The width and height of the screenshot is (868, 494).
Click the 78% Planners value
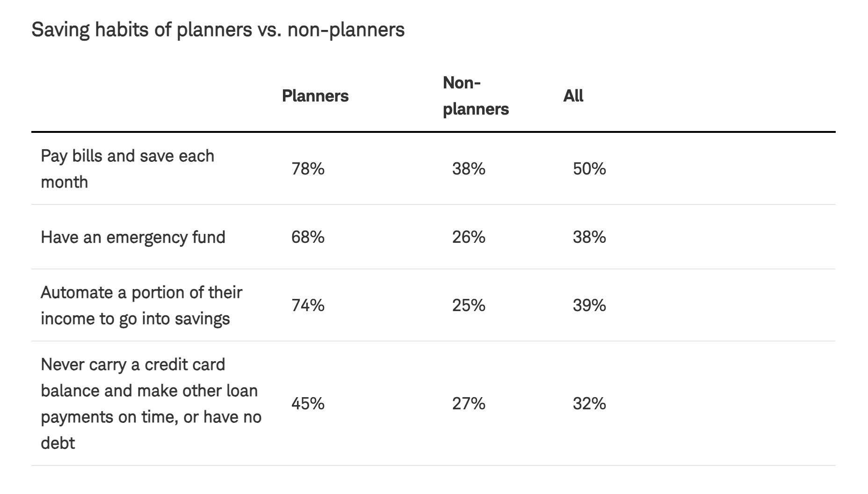point(308,169)
